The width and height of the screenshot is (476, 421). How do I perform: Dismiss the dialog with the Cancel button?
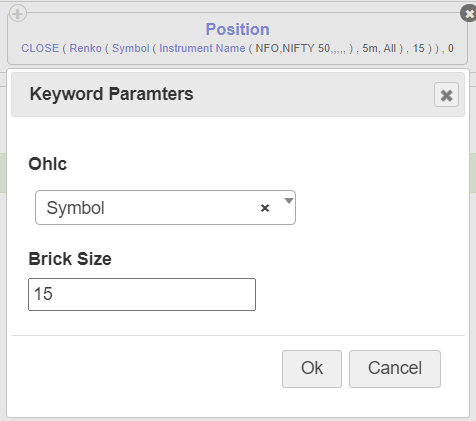point(395,369)
